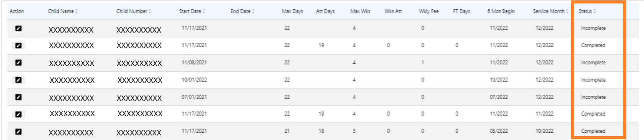This screenshot has height=140, width=644.
Task: Select the Max Days column header
Action: 293,11
